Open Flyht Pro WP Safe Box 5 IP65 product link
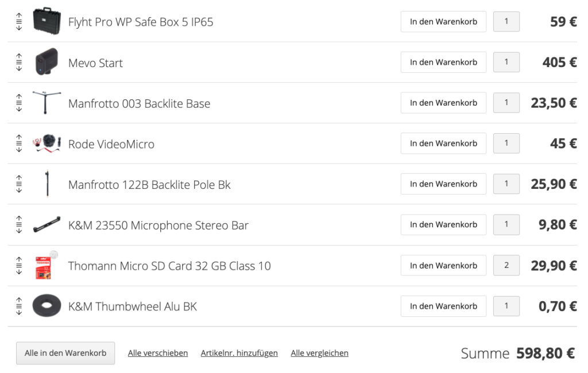The height and width of the screenshot is (373, 588). coord(141,22)
